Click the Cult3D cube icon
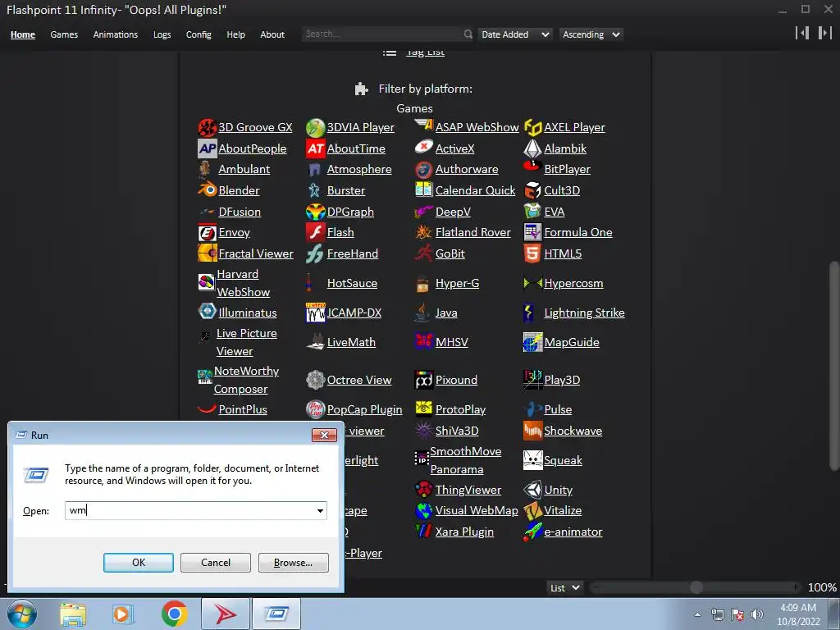Image resolution: width=840 pixels, height=630 pixels. click(532, 190)
